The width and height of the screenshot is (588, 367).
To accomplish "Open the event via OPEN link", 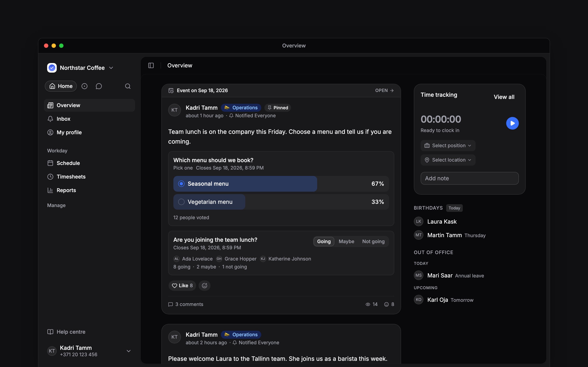I will point(384,91).
